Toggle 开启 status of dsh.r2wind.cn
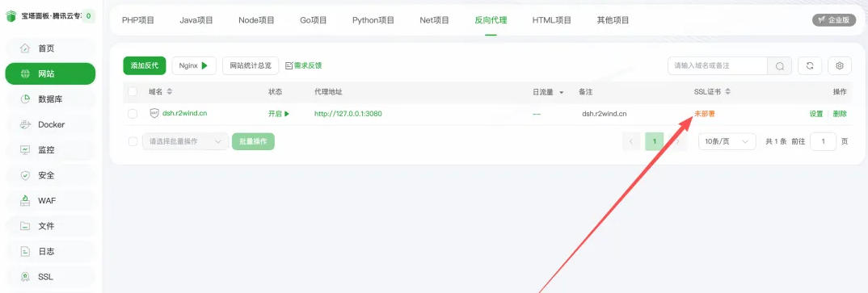This screenshot has width=868, height=293. coord(279,114)
